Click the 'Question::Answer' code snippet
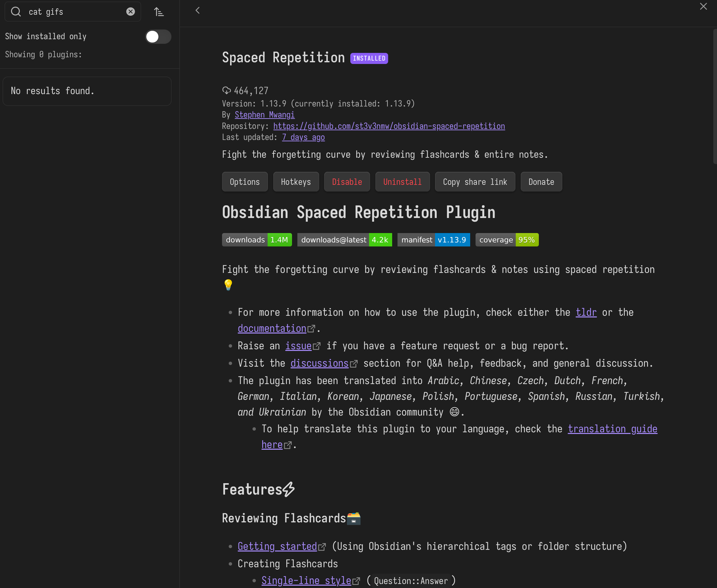This screenshot has height=588, width=717. [x=411, y=581]
